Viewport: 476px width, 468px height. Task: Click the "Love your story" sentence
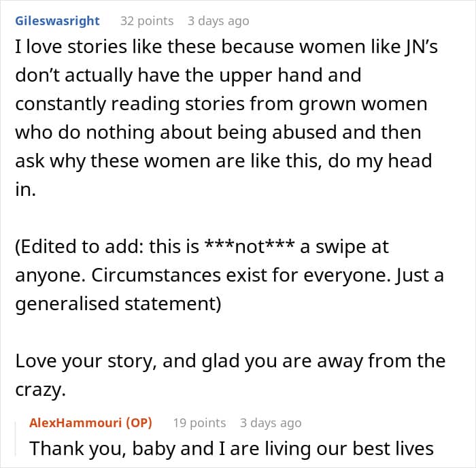84,361
